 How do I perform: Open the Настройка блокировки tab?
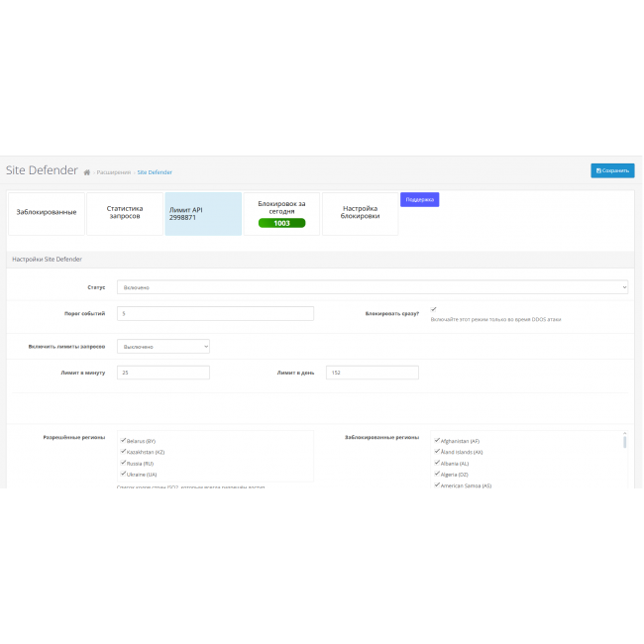360,213
